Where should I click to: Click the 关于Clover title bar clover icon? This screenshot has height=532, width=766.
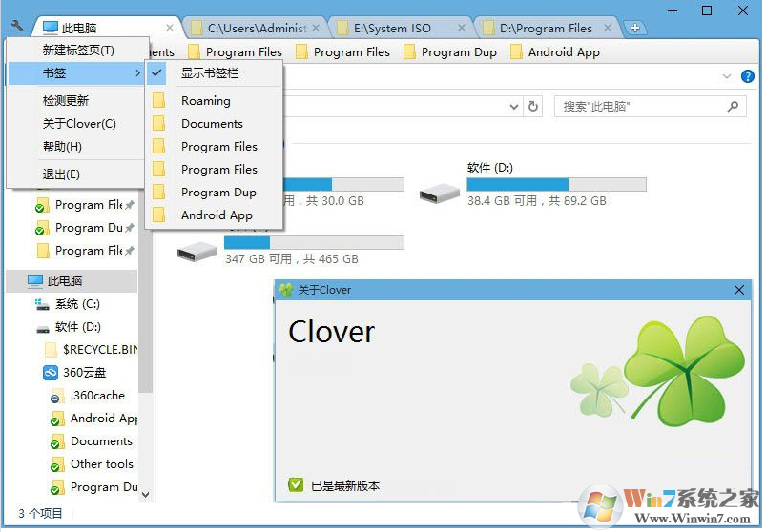286,290
